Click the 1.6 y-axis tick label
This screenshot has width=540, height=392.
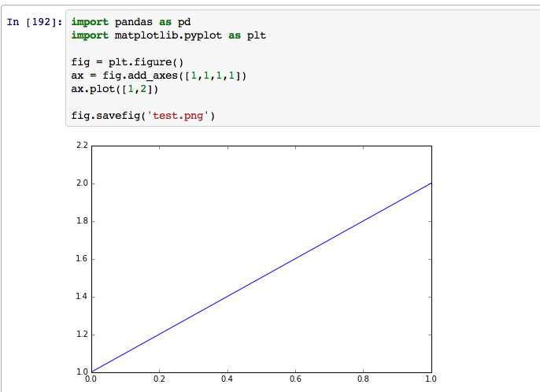pyautogui.click(x=82, y=259)
